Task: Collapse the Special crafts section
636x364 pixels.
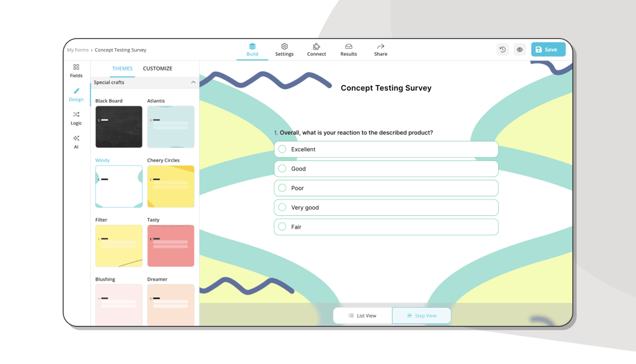Action: coord(193,83)
